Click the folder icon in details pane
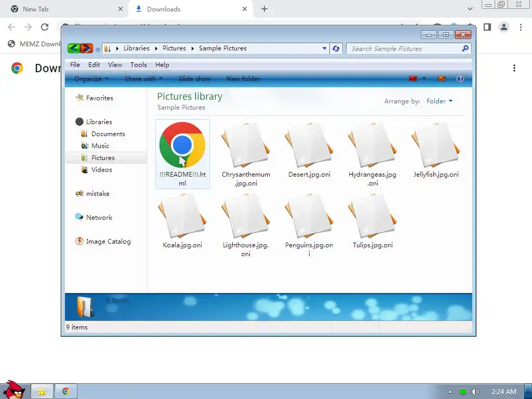The height and width of the screenshot is (399, 532). pyautogui.click(x=85, y=307)
